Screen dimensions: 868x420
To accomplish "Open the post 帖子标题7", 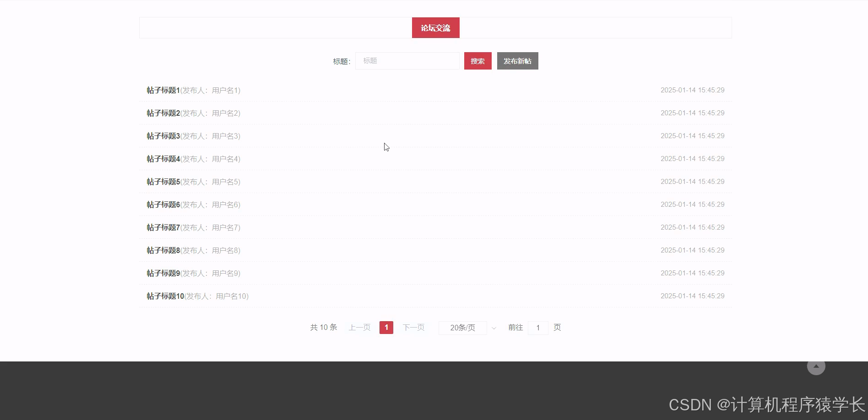I will tap(163, 227).
